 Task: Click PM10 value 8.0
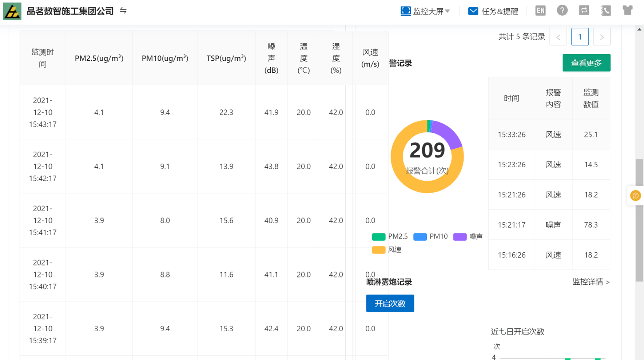click(x=165, y=220)
